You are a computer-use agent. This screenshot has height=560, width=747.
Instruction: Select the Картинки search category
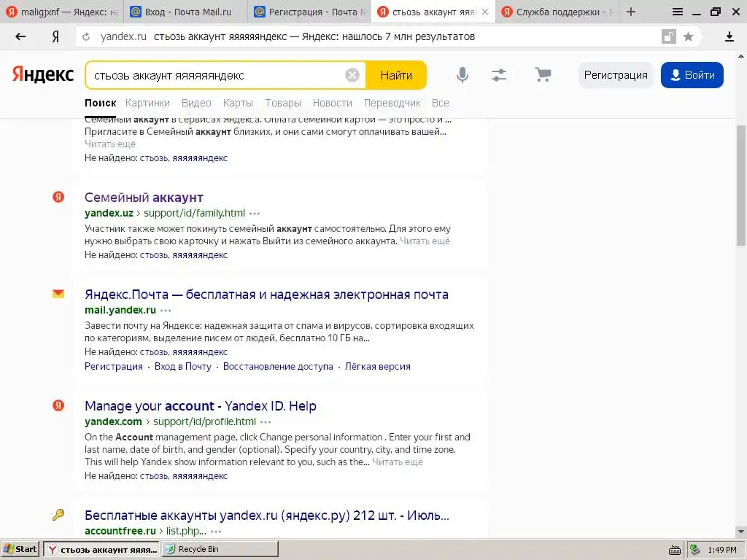pyautogui.click(x=147, y=103)
